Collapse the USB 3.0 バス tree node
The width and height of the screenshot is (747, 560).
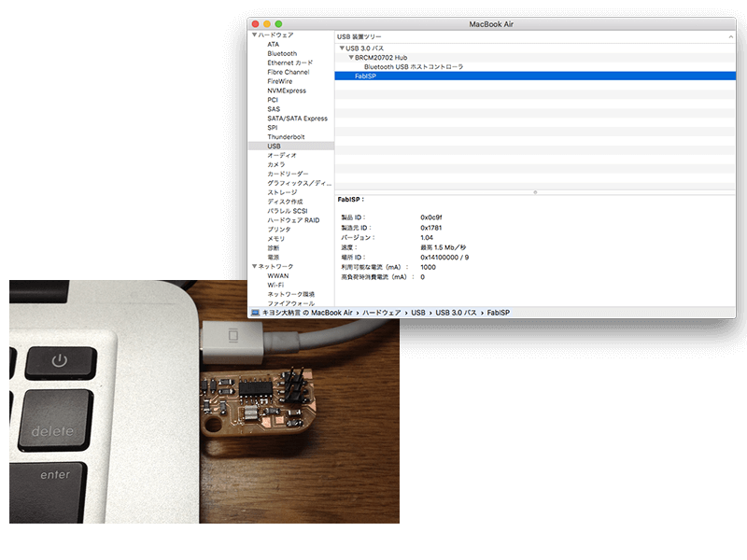point(342,49)
